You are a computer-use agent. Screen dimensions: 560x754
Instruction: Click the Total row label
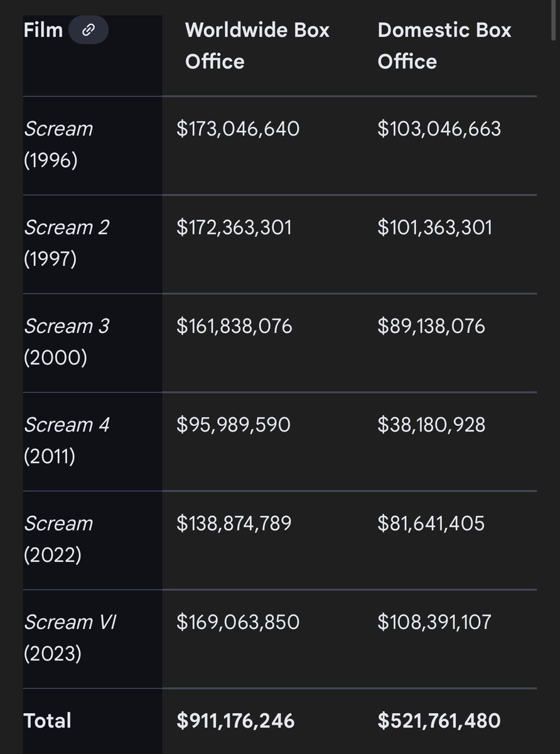pos(48,720)
